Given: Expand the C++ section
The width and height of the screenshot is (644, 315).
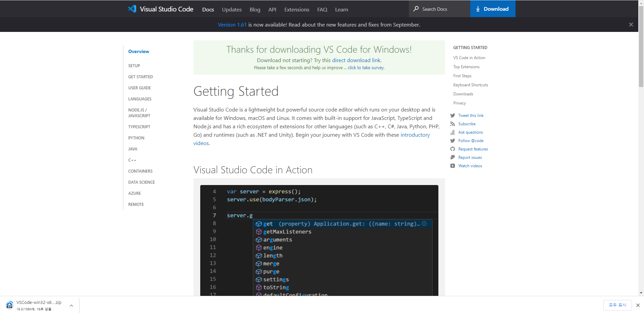Looking at the screenshot, I should coord(132,160).
